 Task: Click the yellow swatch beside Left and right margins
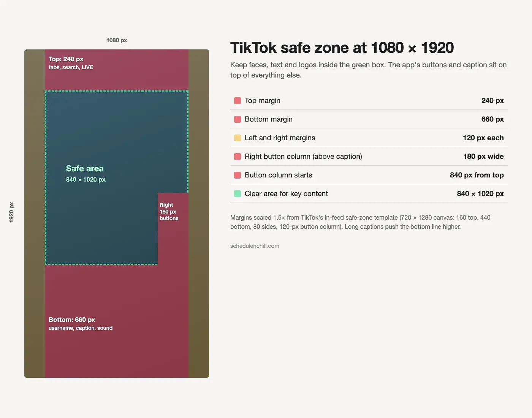[237, 138]
